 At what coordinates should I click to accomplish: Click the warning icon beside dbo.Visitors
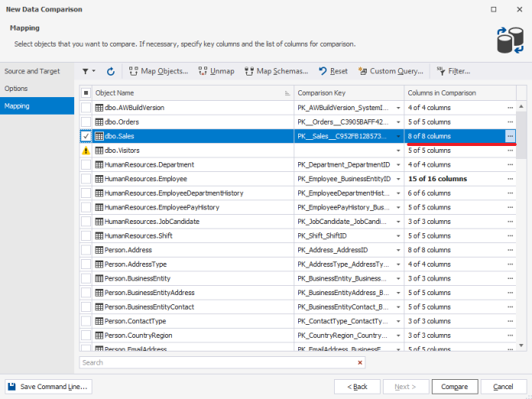(x=86, y=151)
